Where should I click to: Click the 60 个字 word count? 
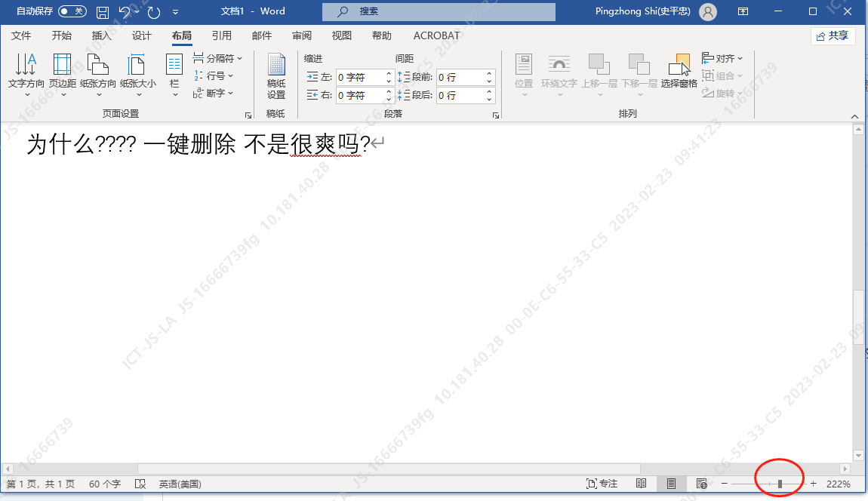[105, 484]
